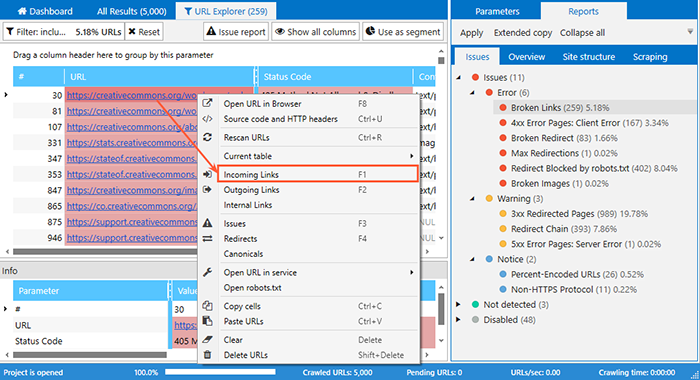This screenshot has width=700, height=380.
Task: Click the Clear eraser icon
Action: coord(207,339)
